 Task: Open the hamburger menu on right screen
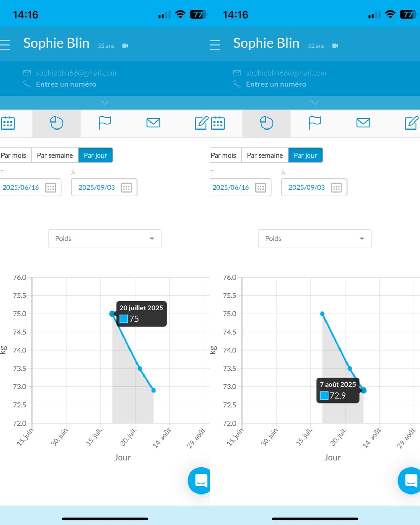[x=215, y=45]
